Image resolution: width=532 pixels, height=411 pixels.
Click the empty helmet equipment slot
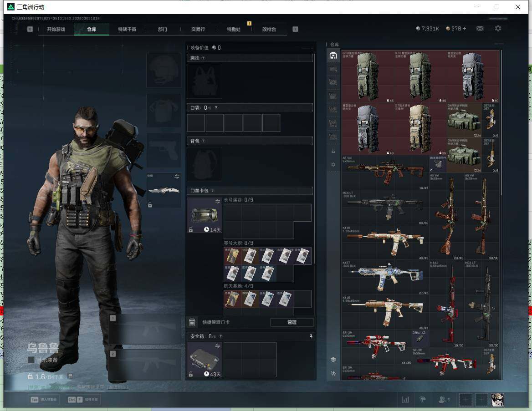coord(164,70)
